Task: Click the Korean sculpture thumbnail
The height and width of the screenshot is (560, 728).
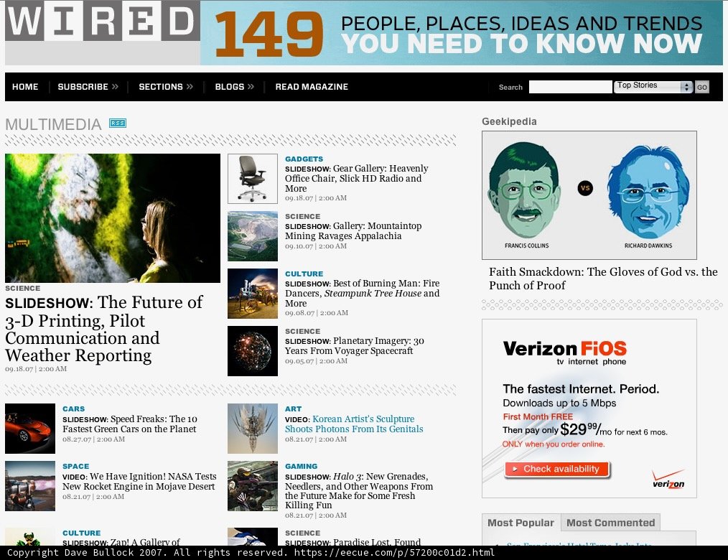Action: tap(253, 429)
